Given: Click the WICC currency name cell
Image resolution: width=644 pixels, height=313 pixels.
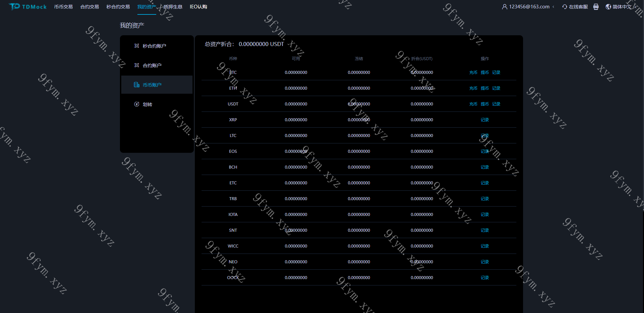Looking at the screenshot, I should pos(233,246).
